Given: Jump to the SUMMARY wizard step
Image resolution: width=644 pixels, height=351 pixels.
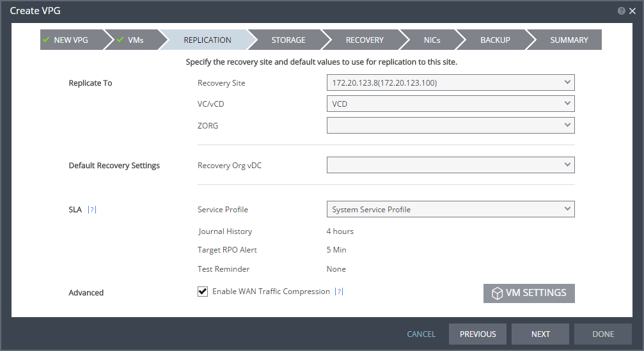Looking at the screenshot, I should pos(569,40).
